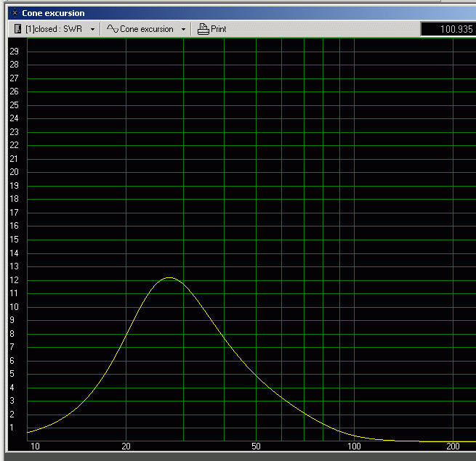This screenshot has width=476, height=461.
Task: Expand the Cone excursion graph type dropdown
Action: coord(183,30)
